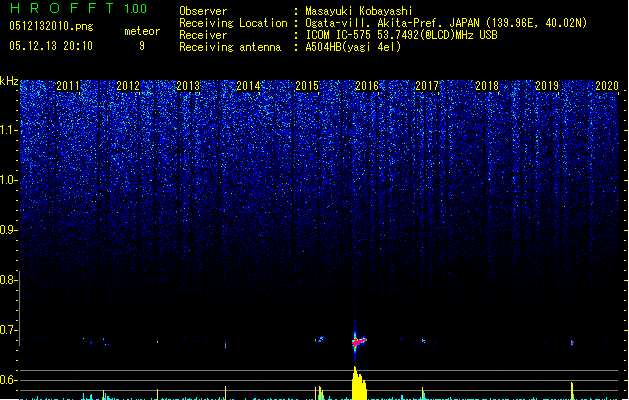Click the Observer label
The height and width of the screenshot is (400, 629).
[x=203, y=11]
